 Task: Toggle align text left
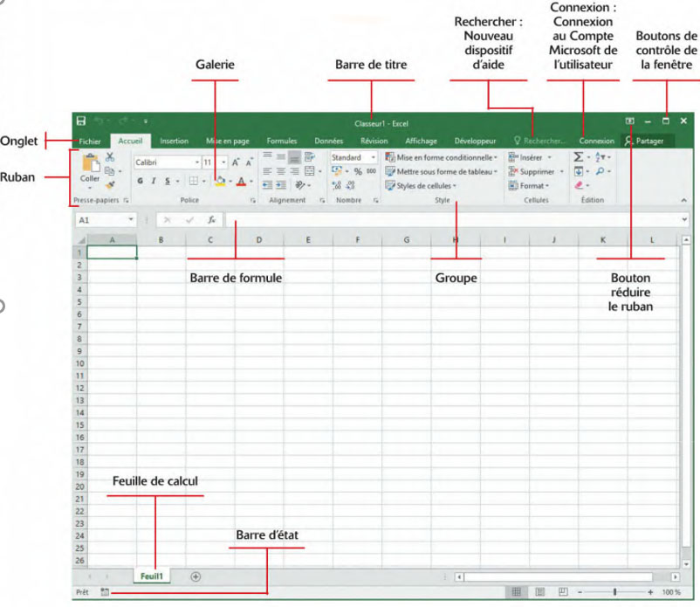tap(267, 171)
